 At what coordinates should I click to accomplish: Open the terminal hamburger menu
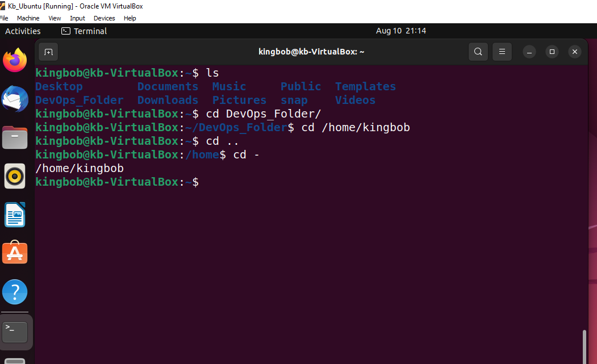coord(502,52)
